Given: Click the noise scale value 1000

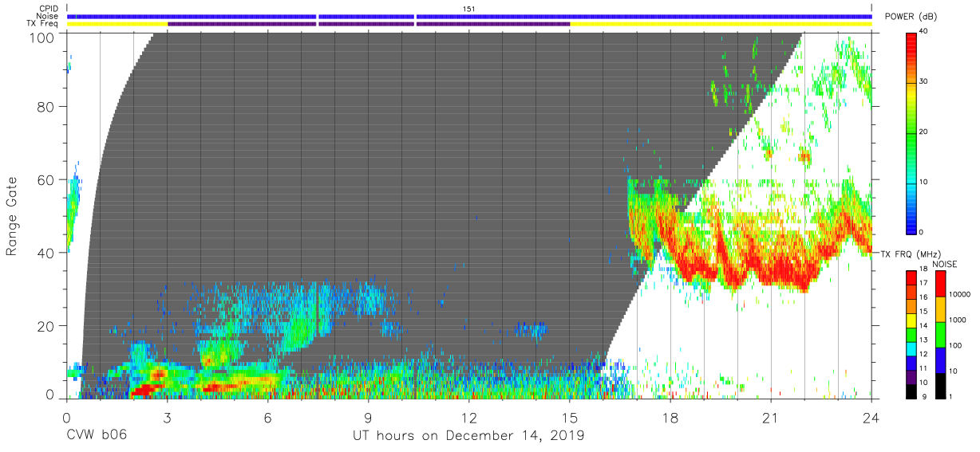Looking at the screenshot, I should coord(958,320).
